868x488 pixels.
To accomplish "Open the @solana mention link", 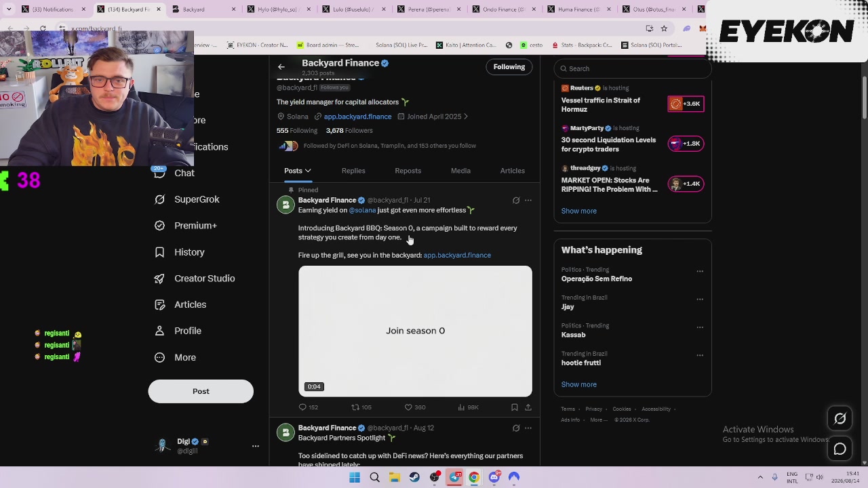I will (362, 210).
